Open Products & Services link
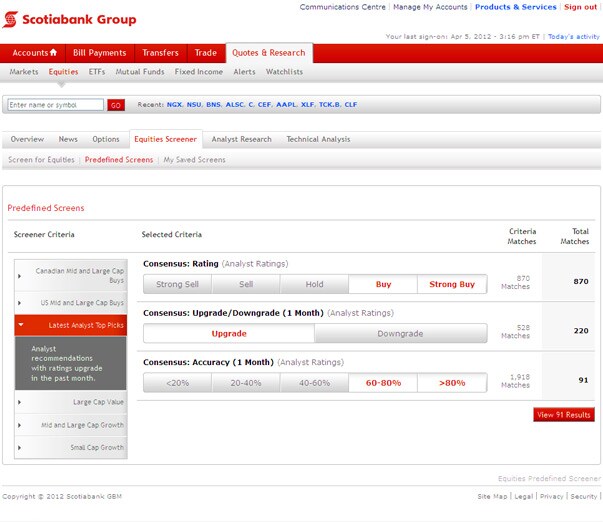Screen dimensions: 603x522 (x=516, y=7)
